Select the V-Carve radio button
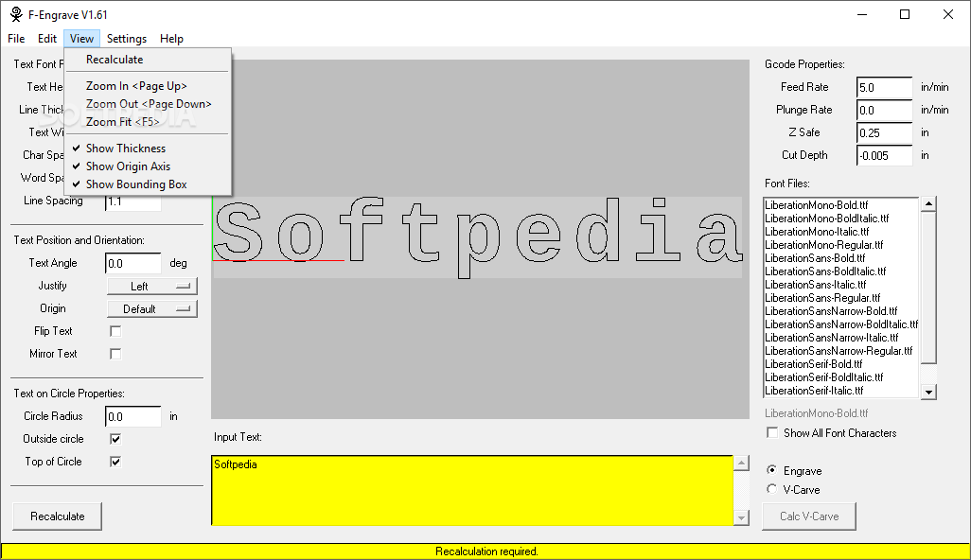Image resolution: width=971 pixels, height=560 pixels. coord(771,489)
